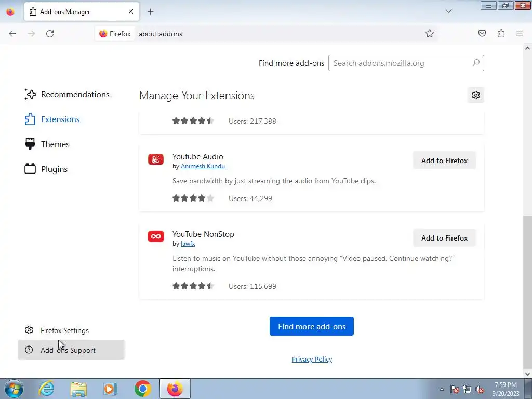The width and height of the screenshot is (532, 399).
Task: Select the Extensions sidebar category
Action: pos(52,119)
